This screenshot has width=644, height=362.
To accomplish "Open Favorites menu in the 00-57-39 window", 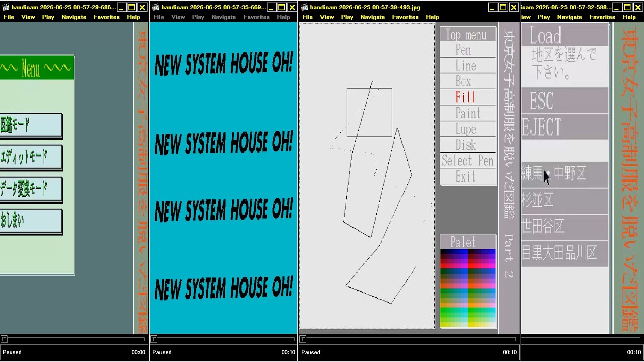I will point(406,17).
